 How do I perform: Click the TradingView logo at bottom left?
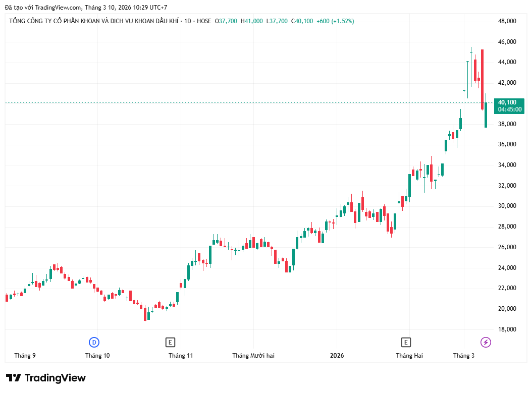pos(46,378)
